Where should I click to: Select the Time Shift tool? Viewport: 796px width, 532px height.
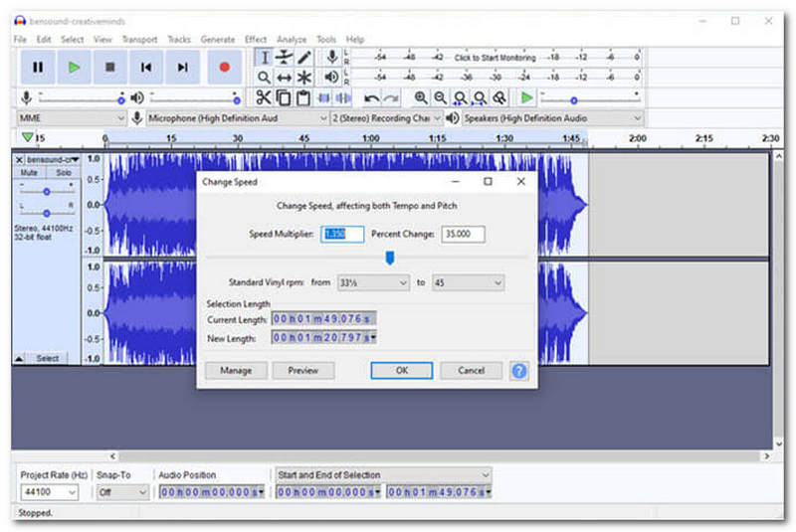click(x=284, y=78)
